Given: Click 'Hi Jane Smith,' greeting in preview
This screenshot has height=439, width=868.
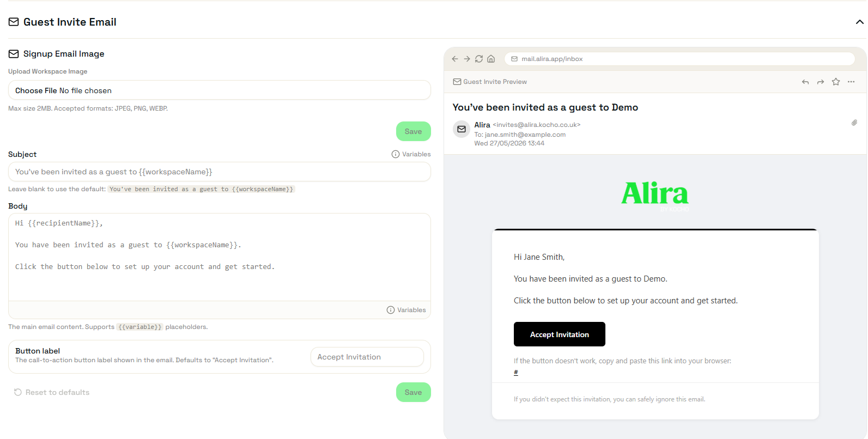Looking at the screenshot, I should pyautogui.click(x=539, y=257).
